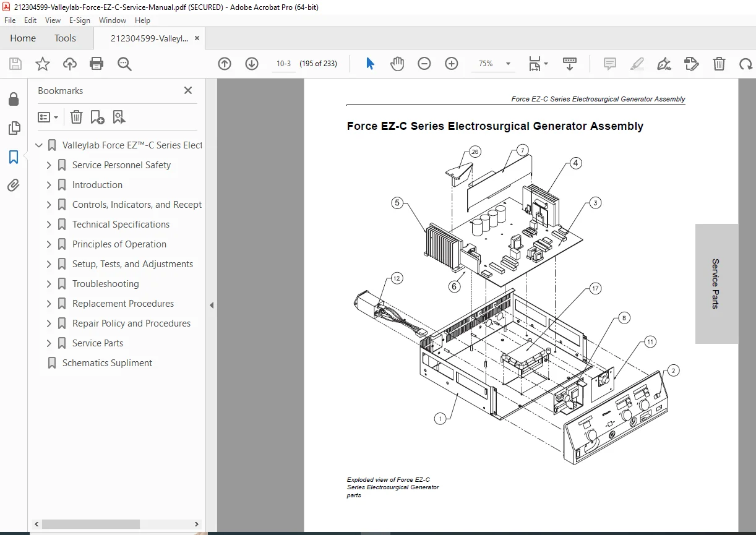Switch to the Home tab
The image size is (756, 535).
23,38
